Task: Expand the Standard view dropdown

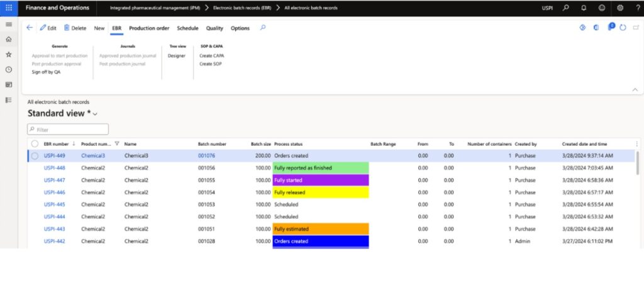Action: pos(95,114)
